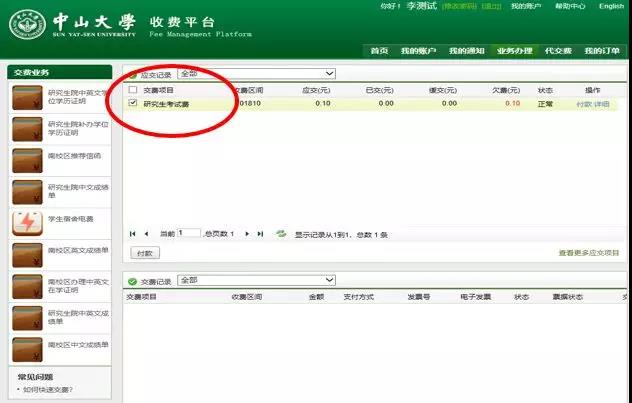Click the 南校区推荐信函 wallet icon
Image resolution: width=632 pixels, height=403 pixels.
click(25, 160)
